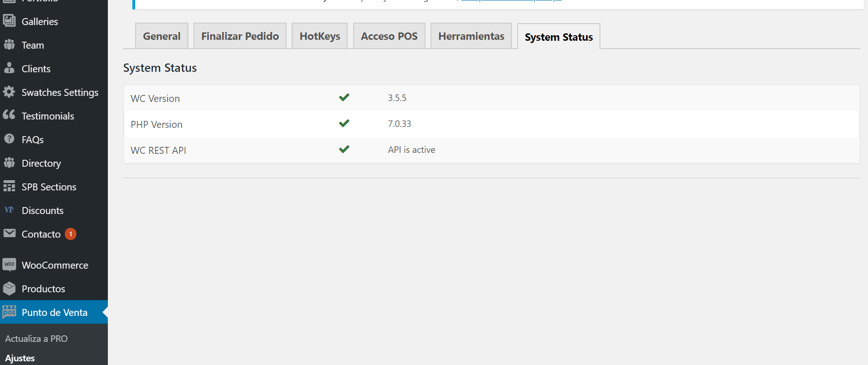This screenshot has width=868, height=365.
Task: Click the Directory group icon
Action: tap(9, 163)
